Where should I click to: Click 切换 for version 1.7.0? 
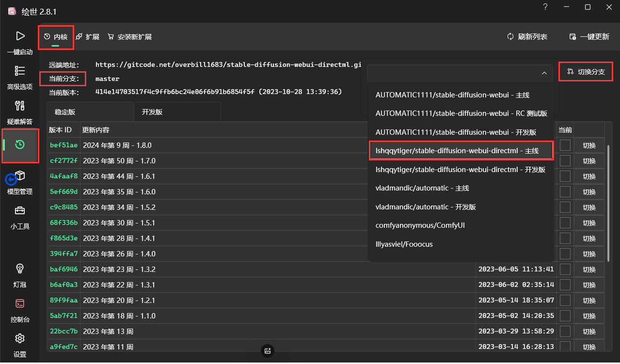(x=589, y=161)
